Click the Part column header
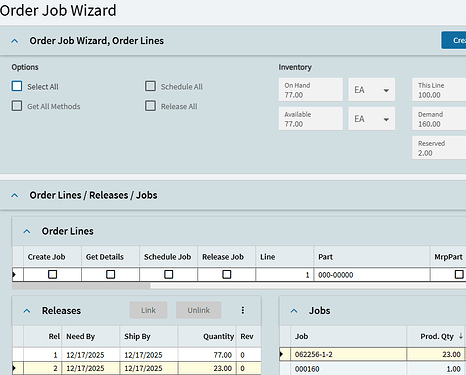The height and width of the screenshot is (375, 466). 371,257
